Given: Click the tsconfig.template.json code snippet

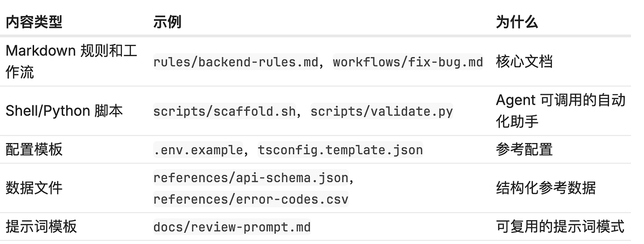Looking at the screenshot, I should point(340,150).
